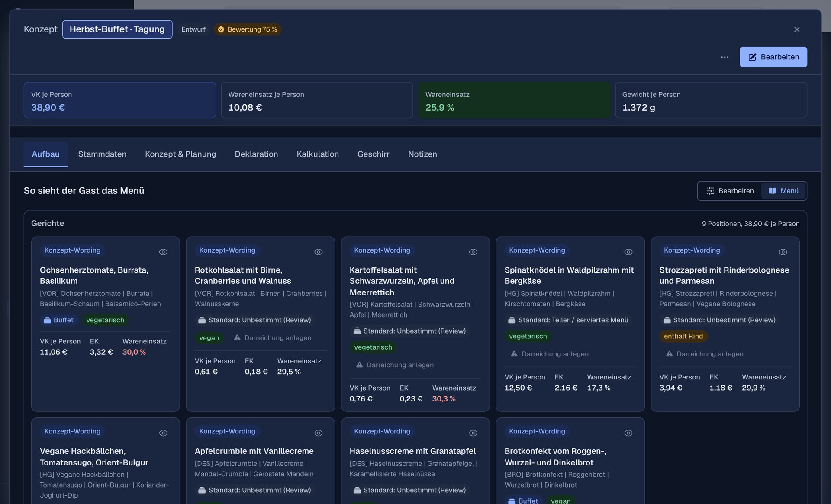
Task: Click the vegan tag on Rotkohlsalat card
Action: point(209,338)
